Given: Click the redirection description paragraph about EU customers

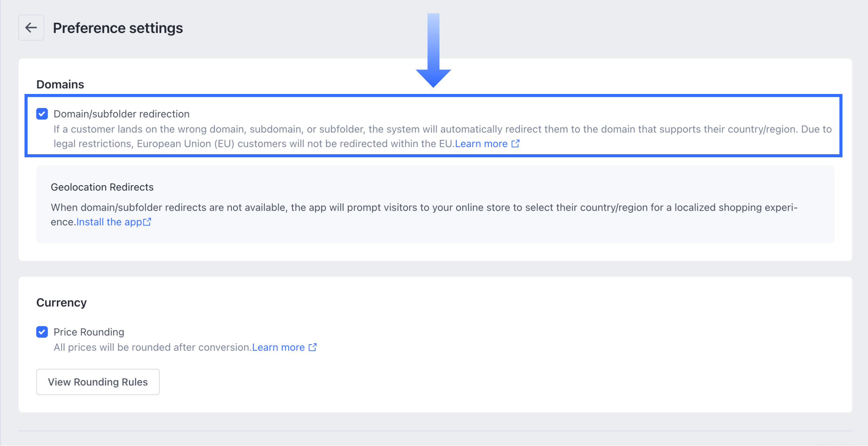Looking at the screenshot, I should coord(443,137).
